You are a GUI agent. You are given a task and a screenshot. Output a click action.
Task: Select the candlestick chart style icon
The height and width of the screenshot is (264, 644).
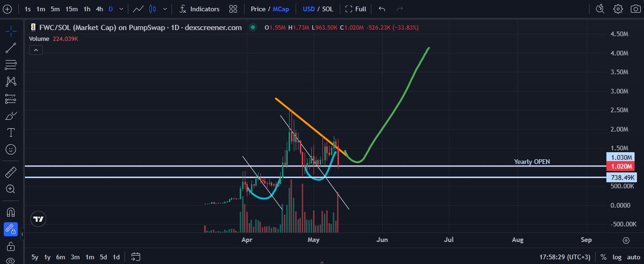152,9
